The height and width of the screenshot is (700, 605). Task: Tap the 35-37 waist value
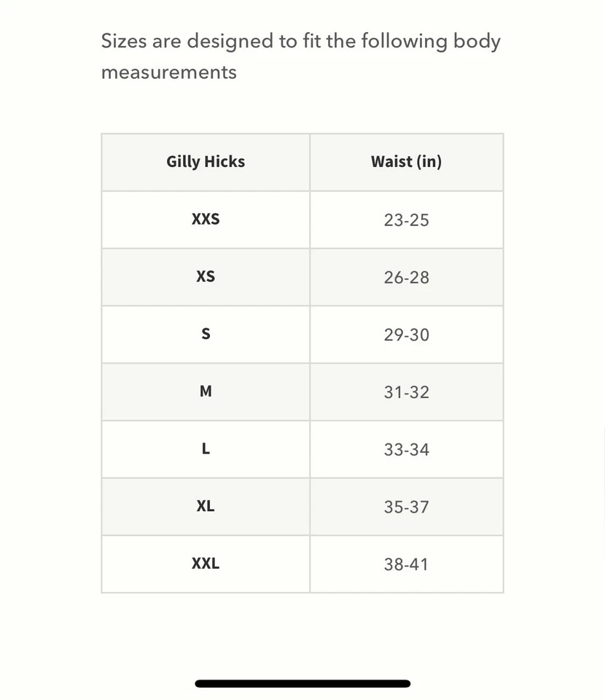tap(406, 507)
